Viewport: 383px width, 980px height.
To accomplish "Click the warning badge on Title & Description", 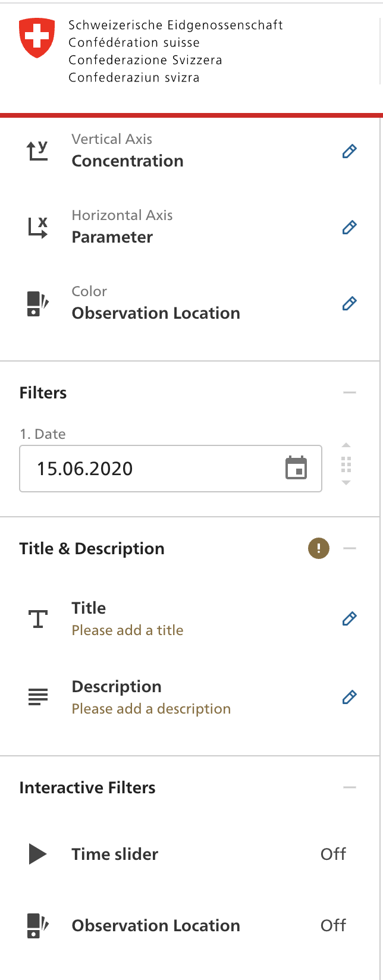I will pos(318,548).
